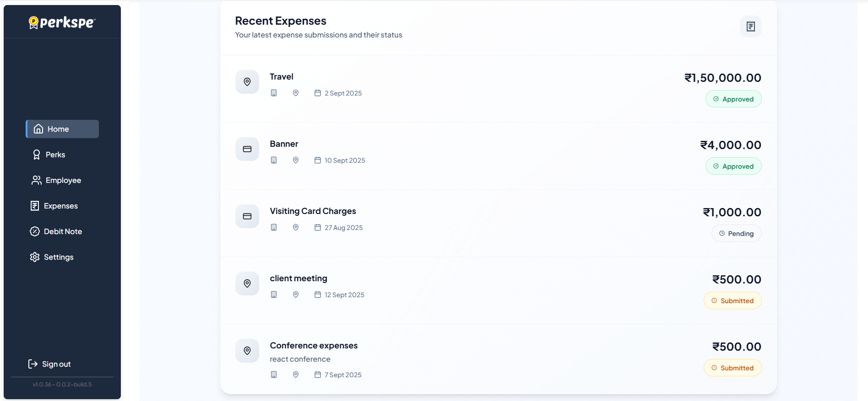Screen dimensions: 868x401
Task: Click the Banner expense card icon
Action: click(247, 149)
